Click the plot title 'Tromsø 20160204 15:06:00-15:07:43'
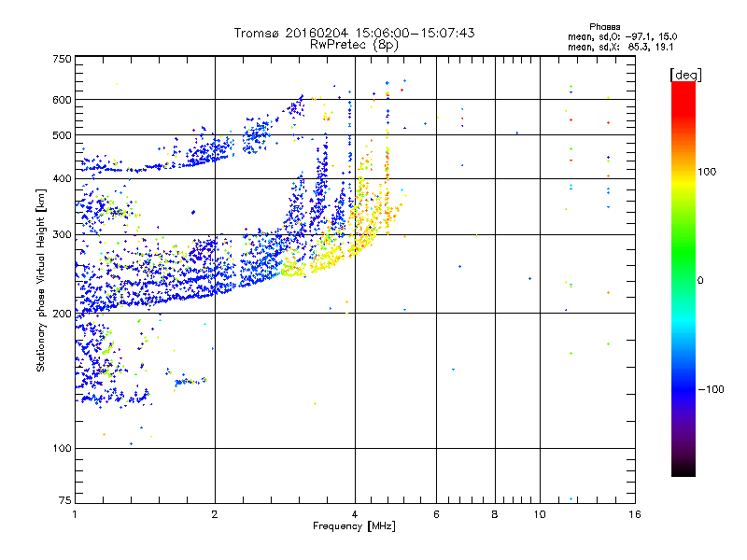The height and width of the screenshot is (560, 747). (355, 33)
